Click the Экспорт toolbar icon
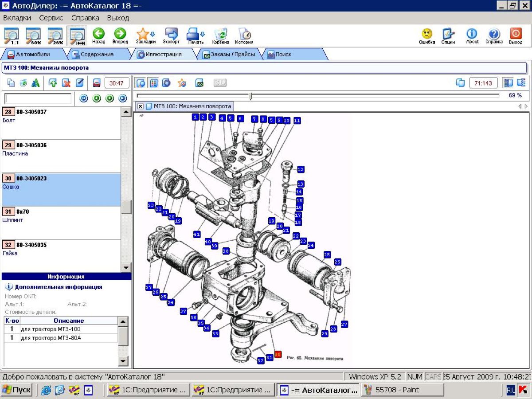 [x=171, y=36]
